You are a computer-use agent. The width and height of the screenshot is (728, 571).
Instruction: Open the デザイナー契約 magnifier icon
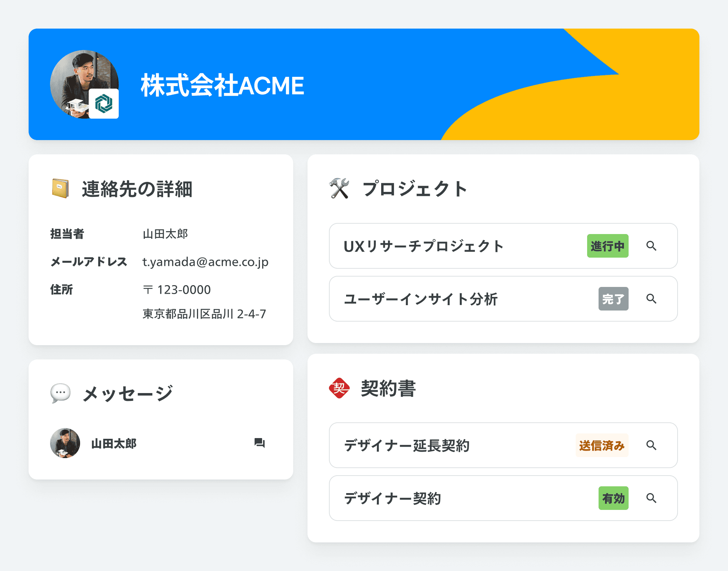[651, 498]
